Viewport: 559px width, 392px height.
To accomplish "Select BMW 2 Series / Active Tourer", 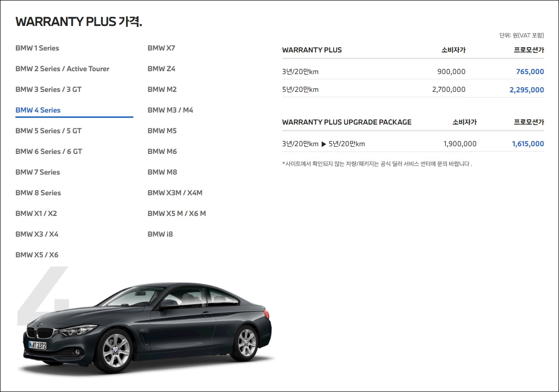I will point(63,69).
